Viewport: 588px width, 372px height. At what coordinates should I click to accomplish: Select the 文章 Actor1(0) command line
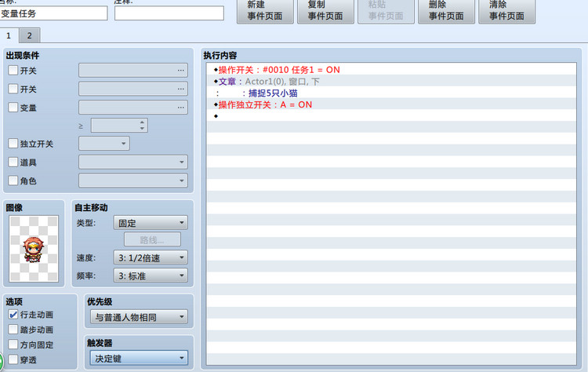pyautogui.click(x=392, y=81)
